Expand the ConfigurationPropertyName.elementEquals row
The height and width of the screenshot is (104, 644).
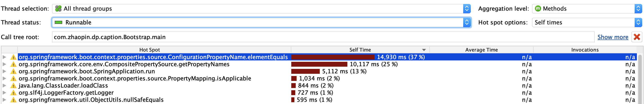pos(4,57)
